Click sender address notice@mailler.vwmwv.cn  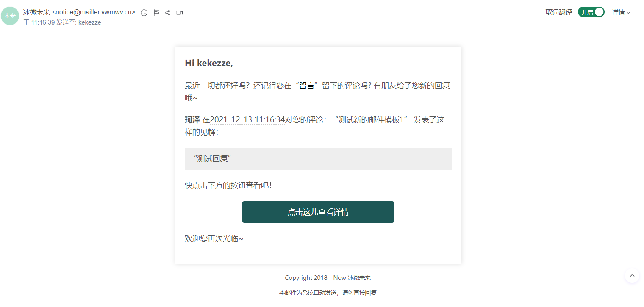click(x=94, y=12)
